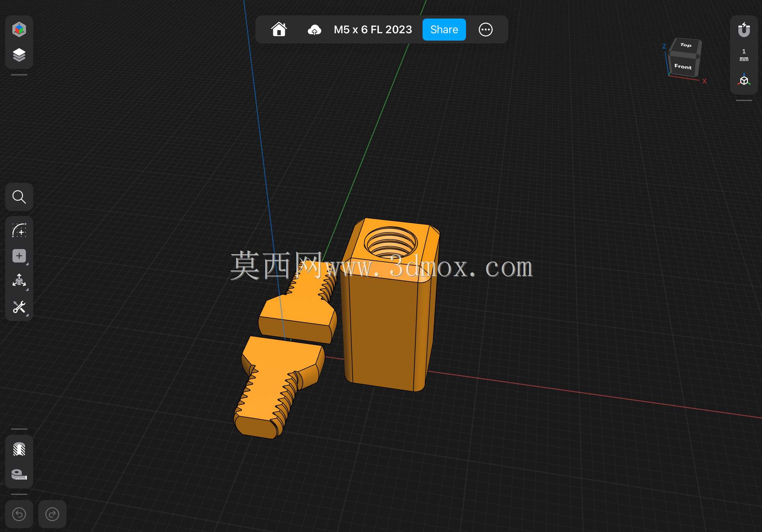The width and height of the screenshot is (762, 532).
Task: Expand the Add tool submenu corner arrow
Action: coord(27,264)
